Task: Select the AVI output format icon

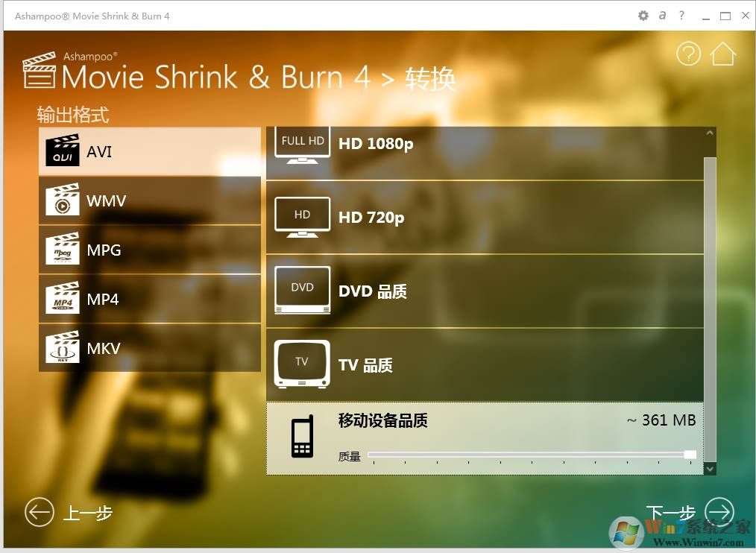Action: tap(62, 150)
